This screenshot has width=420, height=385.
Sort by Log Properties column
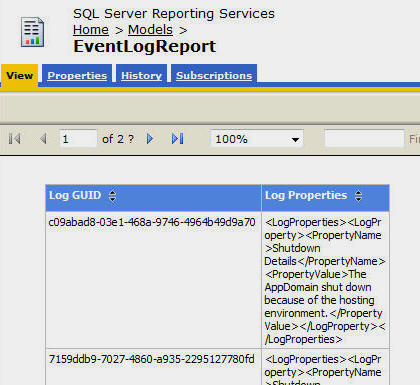pos(358,196)
